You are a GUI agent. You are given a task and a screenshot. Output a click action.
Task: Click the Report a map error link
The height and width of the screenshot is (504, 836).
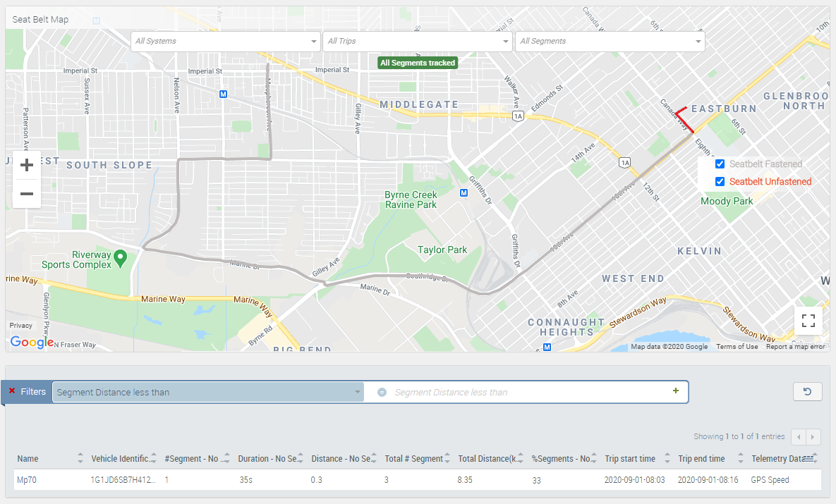click(x=795, y=347)
